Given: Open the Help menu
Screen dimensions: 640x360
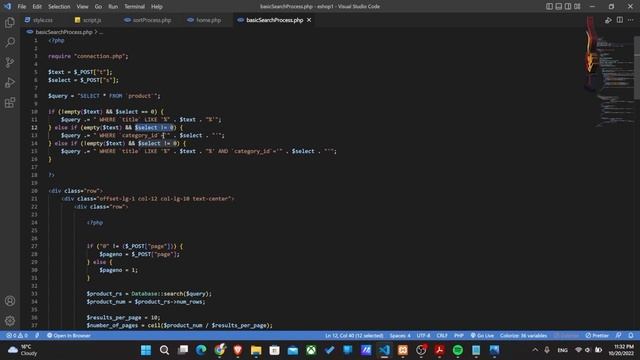Looking at the screenshot, I should pos(157,7).
